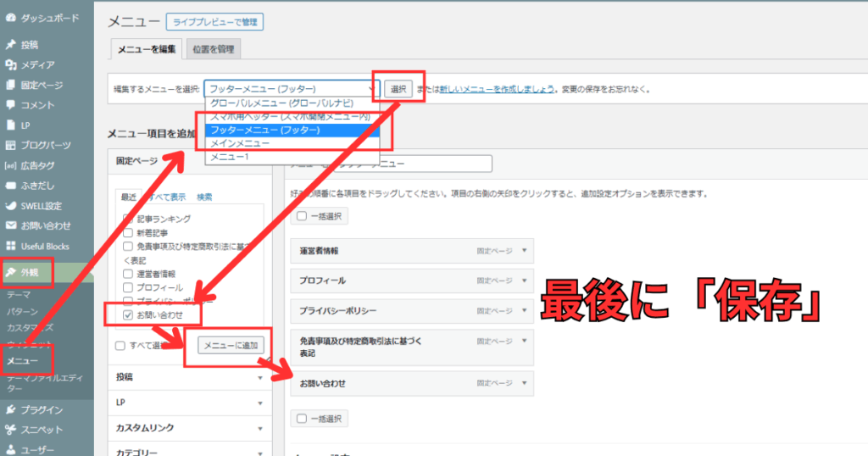Toggle the top 一括選択 checkbox
This screenshot has width=868, height=456.
tap(302, 216)
